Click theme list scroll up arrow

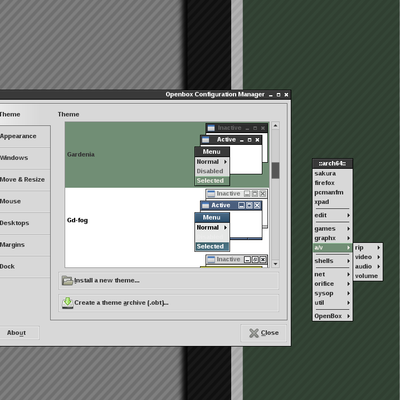point(275,126)
